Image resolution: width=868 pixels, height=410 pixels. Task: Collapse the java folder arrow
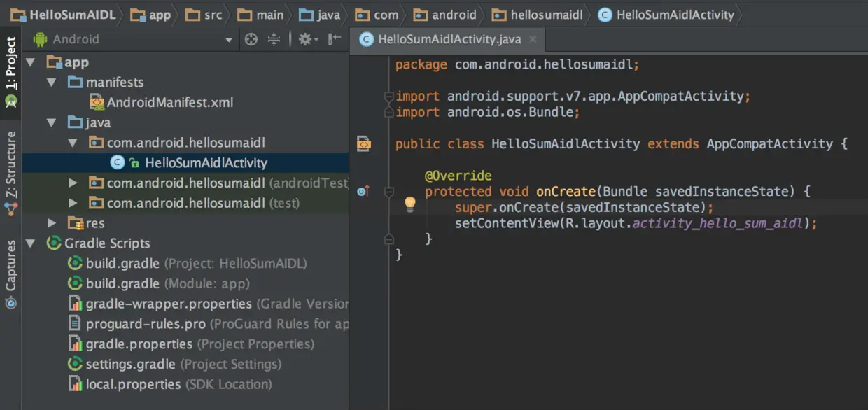click(x=52, y=122)
